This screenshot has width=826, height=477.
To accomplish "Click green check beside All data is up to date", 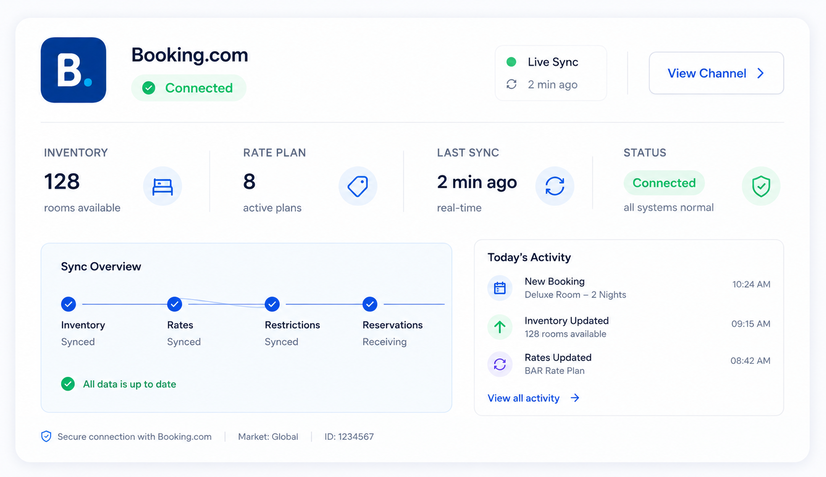I will (68, 384).
